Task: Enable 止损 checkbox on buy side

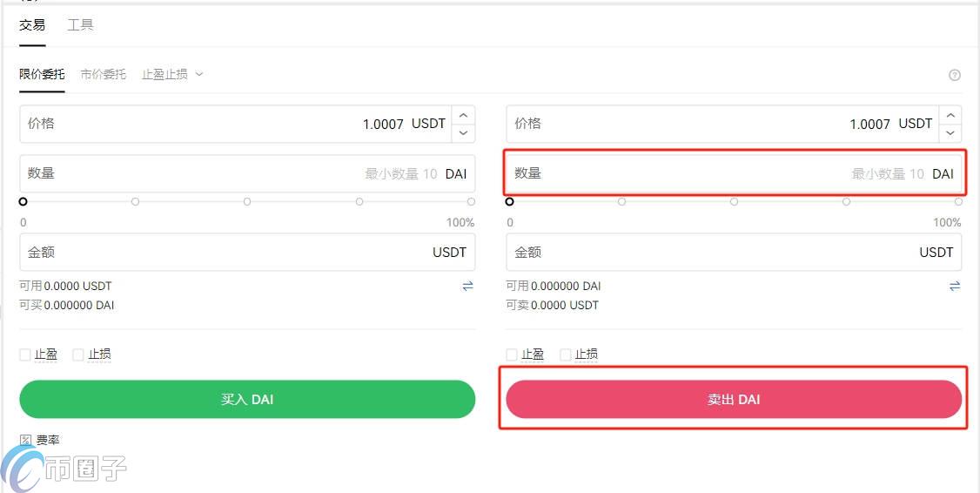Action: click(x=78, y=355)
